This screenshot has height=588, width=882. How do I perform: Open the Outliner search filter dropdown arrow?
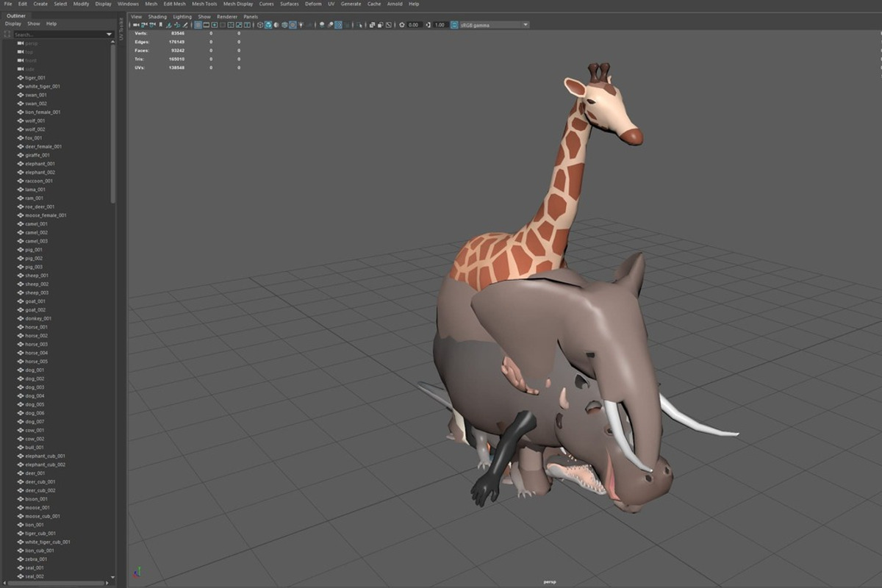point(109,35)
